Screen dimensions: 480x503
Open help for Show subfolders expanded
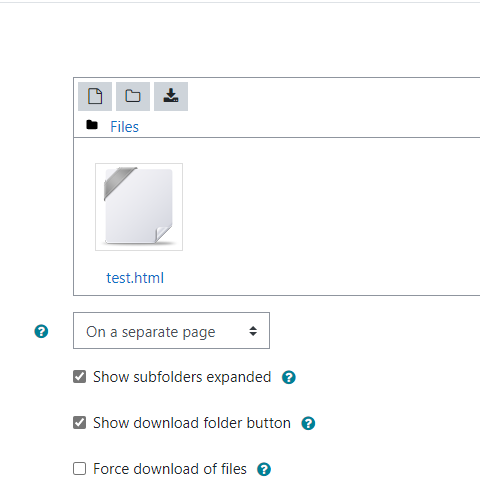(289, 377)
